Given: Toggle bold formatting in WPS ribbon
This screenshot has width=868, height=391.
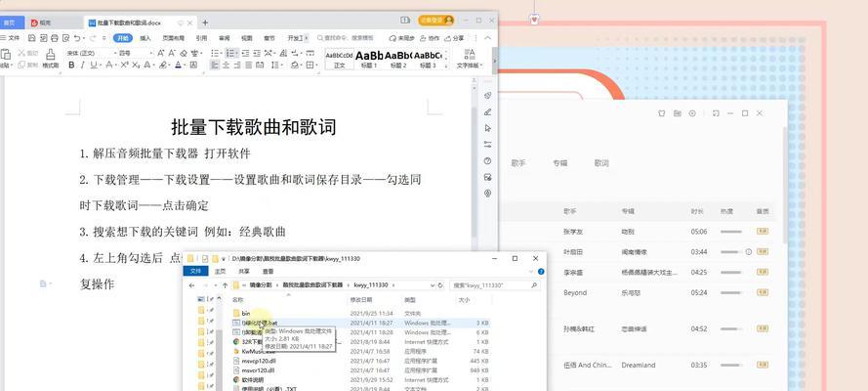Looking at the screenshot, I should pyautogui.click(x=71, y=65).
